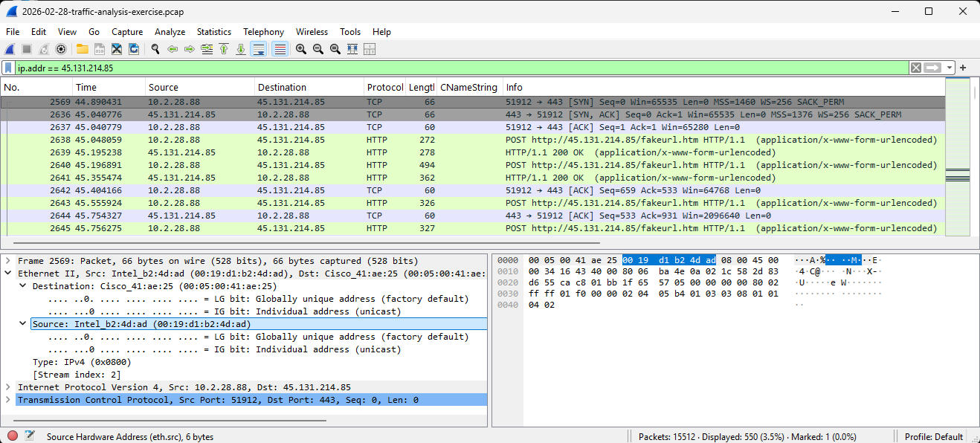Viewport: 980px width, 443px height.
Task: Toggle auto-scroll during live capture
Action: click(x=259, y=49)
